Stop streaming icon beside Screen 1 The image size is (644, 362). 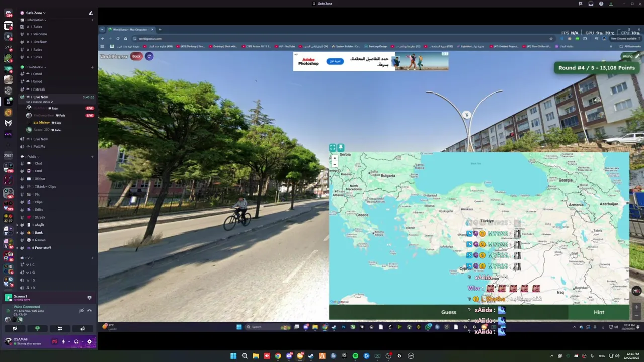click(89, 298)
